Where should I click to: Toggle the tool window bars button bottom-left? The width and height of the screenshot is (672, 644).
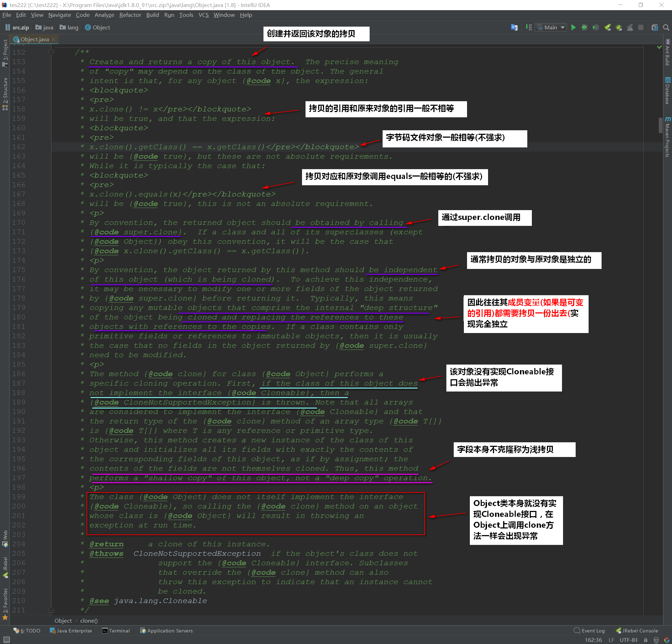(x=6, y=640)
